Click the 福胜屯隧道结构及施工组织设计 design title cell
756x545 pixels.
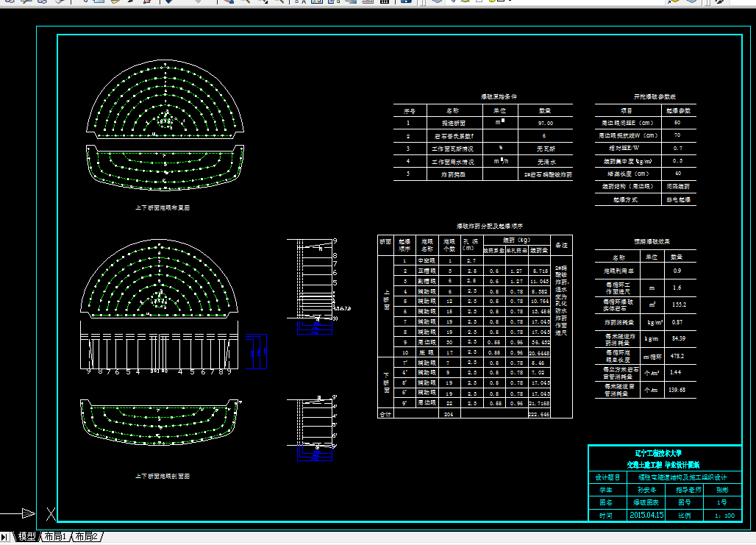point(682,477)
